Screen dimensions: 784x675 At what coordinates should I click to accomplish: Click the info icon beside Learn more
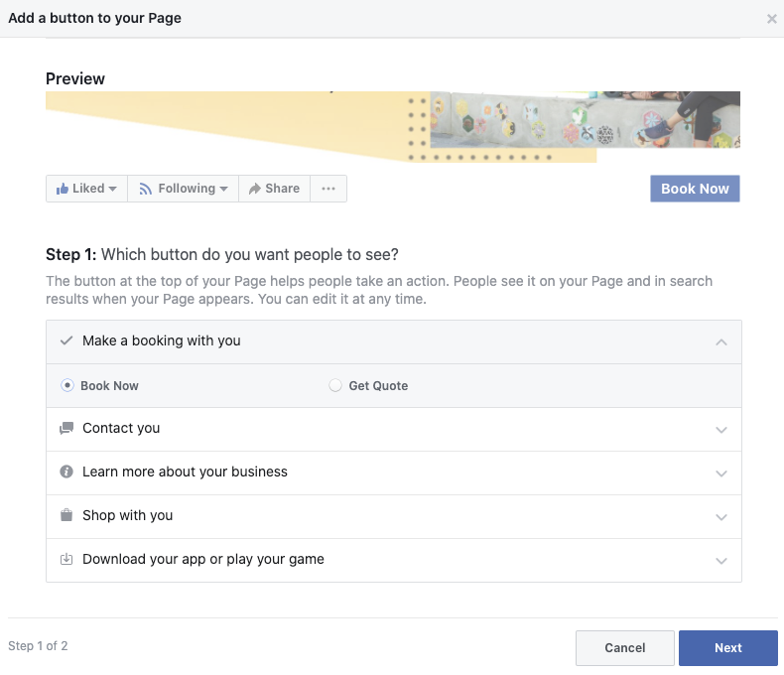66,472
